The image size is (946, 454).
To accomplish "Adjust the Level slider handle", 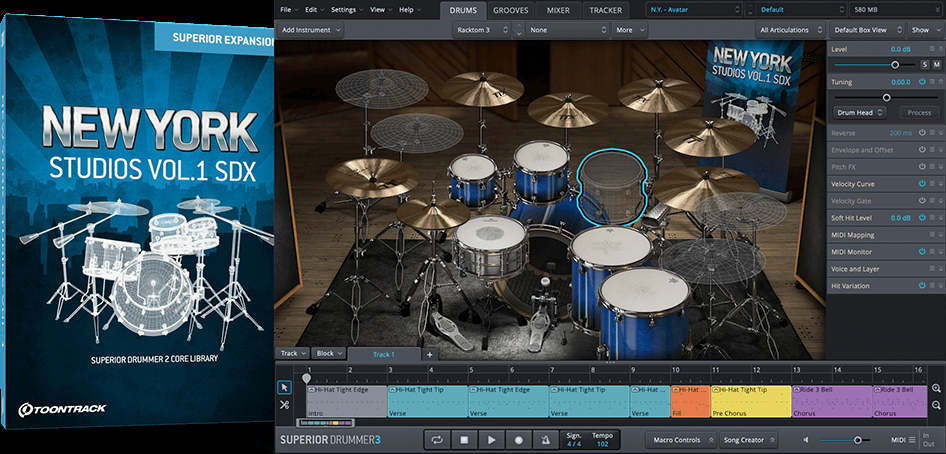I will pos(895,65).
